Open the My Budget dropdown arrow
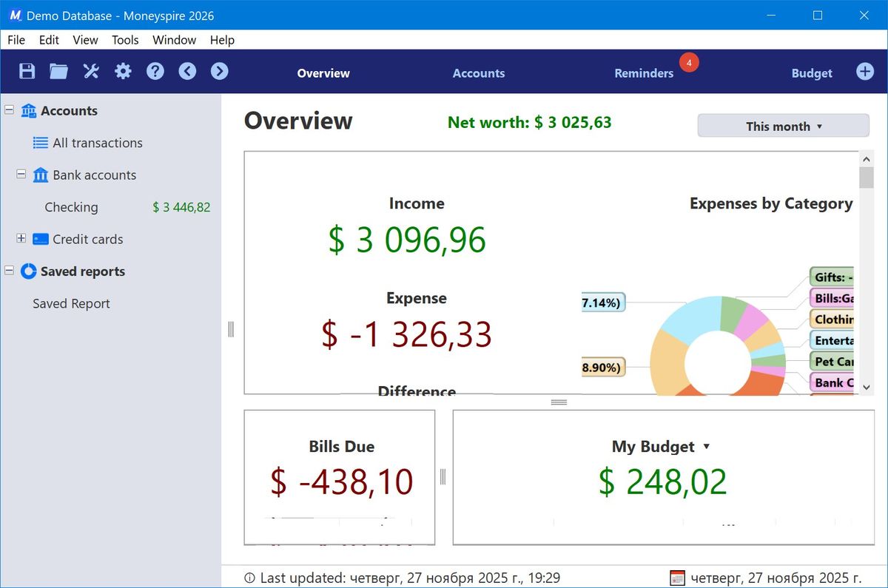 [x=706, y=447]
